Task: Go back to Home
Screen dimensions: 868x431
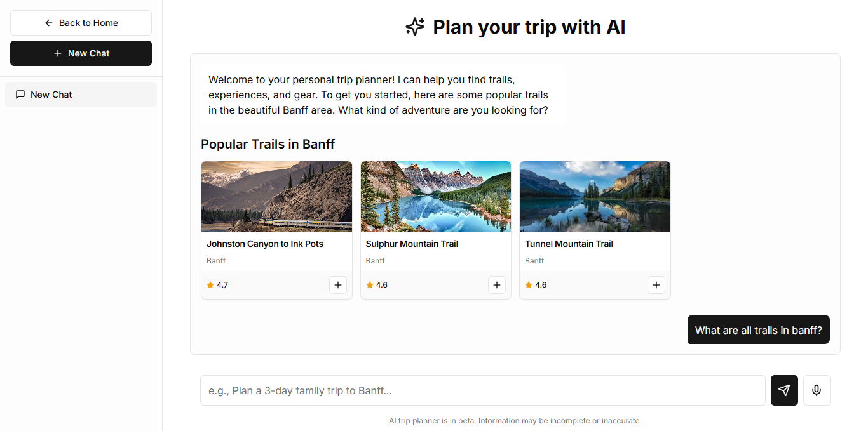Action: click(x=81, y=23)
